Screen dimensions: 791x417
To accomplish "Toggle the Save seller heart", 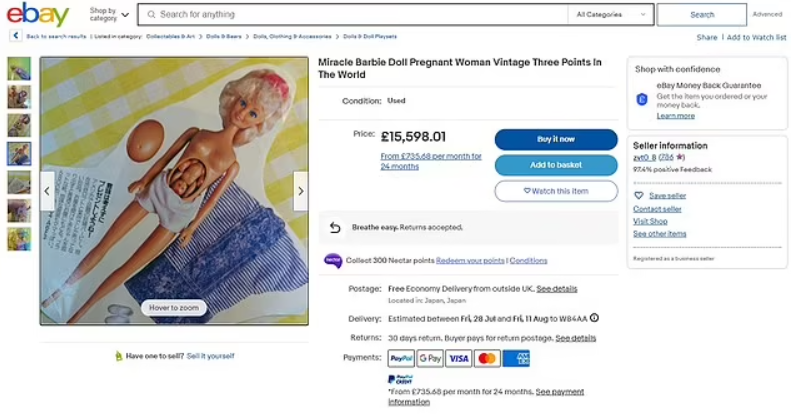I will pos(639,196).
